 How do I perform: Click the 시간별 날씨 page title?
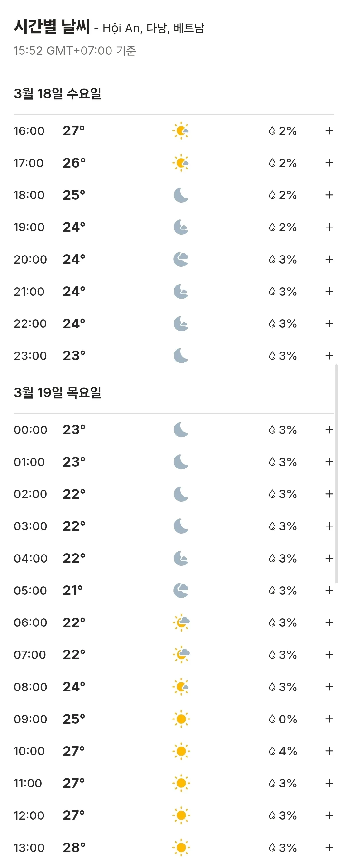[x=52, y=26]
